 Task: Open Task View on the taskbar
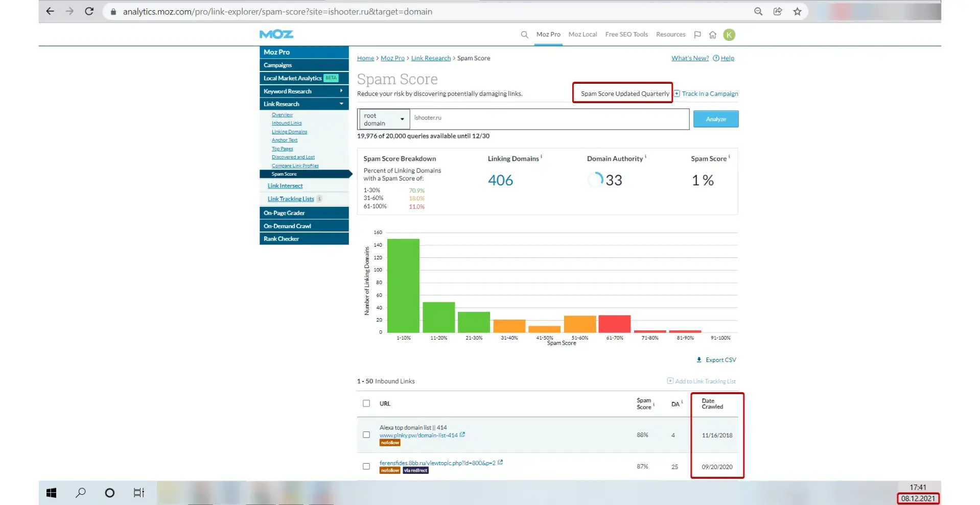139,493
